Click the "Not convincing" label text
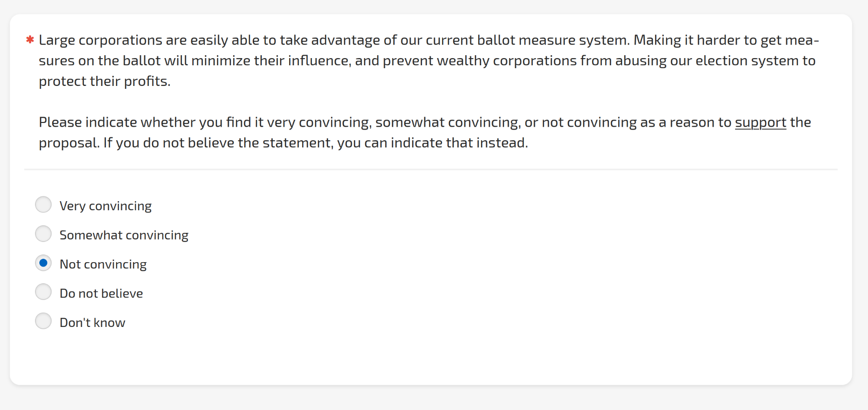 click(x=103, y=265)
